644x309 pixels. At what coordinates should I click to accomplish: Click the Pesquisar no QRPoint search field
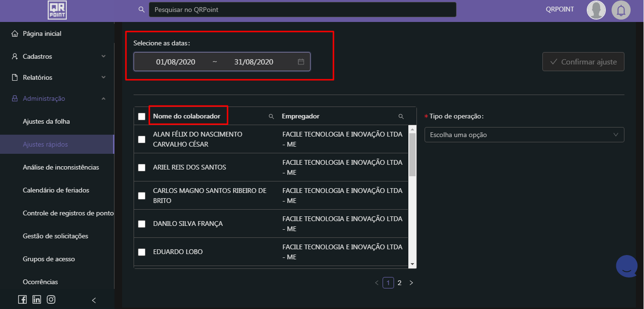[x=302, y=10]
